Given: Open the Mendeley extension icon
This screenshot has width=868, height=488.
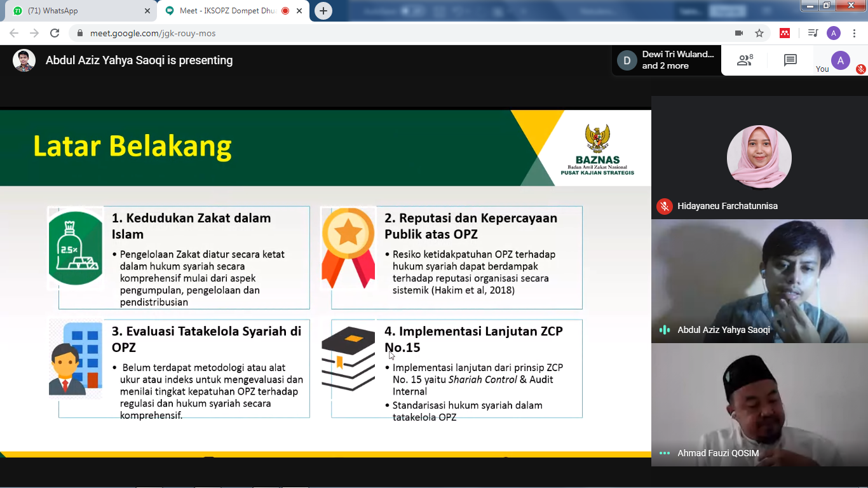Looking at the screenshot, I should [785, 33].
